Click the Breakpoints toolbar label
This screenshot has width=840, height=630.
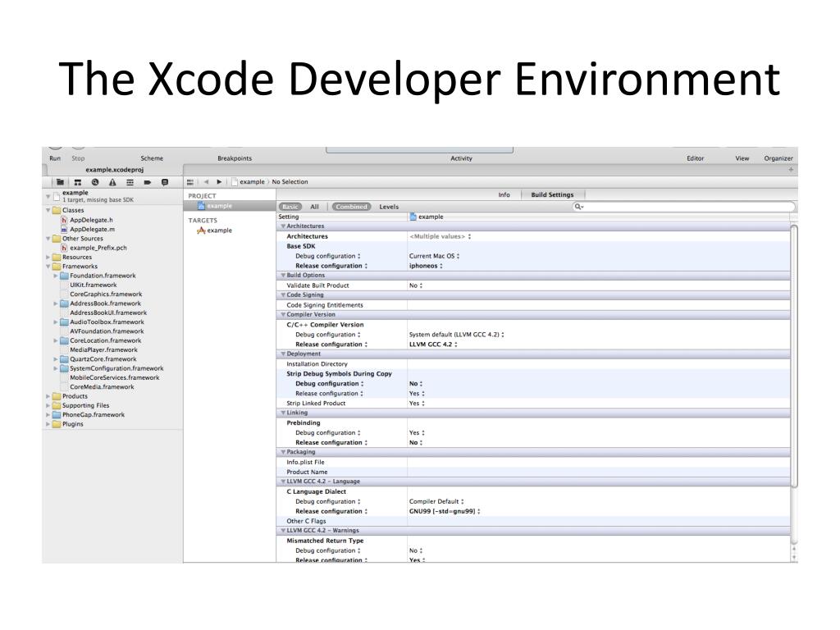point(235,158)
